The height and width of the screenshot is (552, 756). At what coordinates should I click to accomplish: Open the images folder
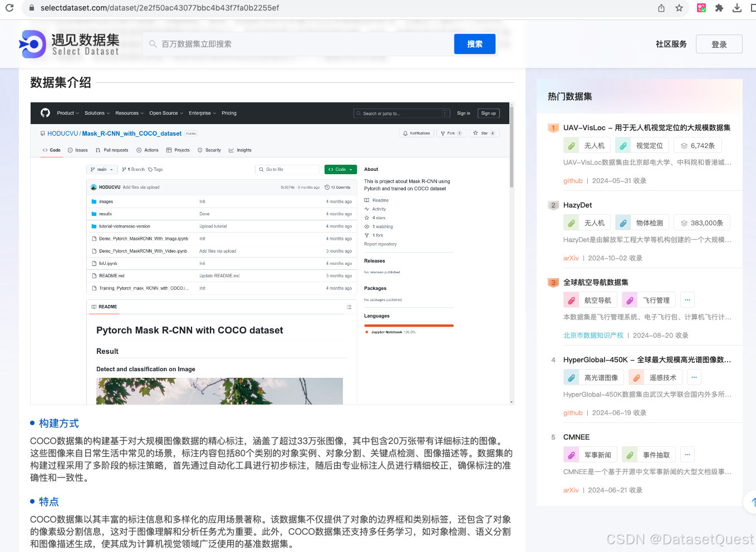coord(106,201)
